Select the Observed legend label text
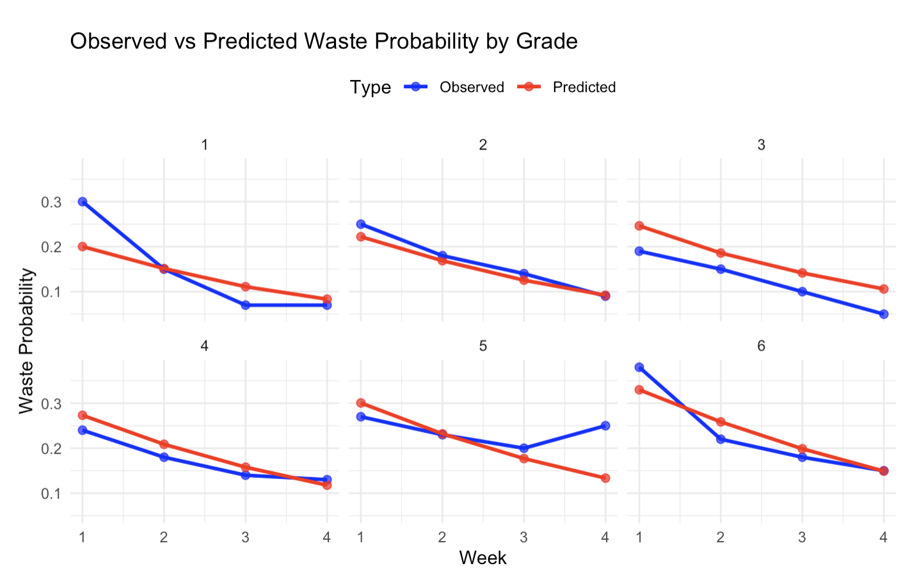The width and height of the screenshot is (924, 582). (x=472, y=88)
